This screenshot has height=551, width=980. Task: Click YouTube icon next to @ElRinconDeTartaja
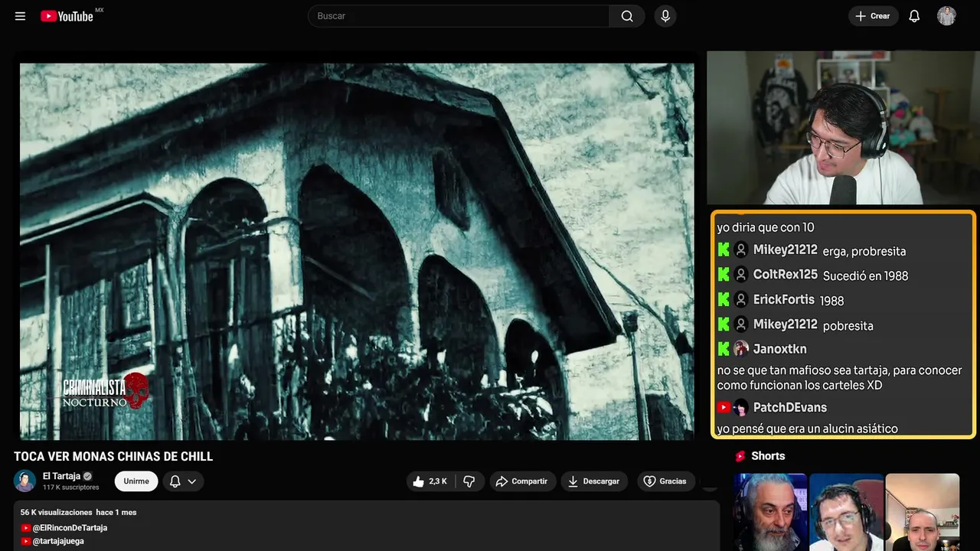click(26, 528)
